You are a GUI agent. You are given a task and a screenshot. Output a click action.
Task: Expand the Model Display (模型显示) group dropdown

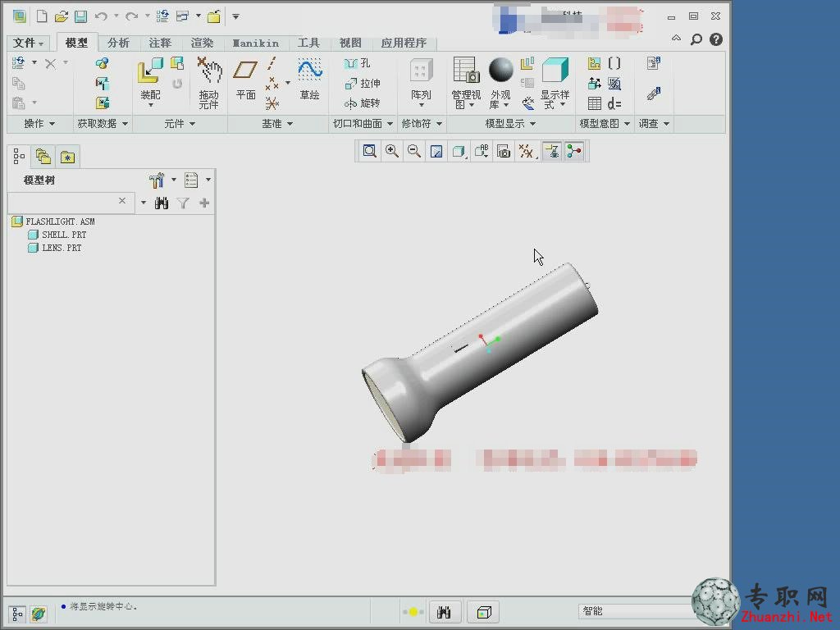(510, 124)
